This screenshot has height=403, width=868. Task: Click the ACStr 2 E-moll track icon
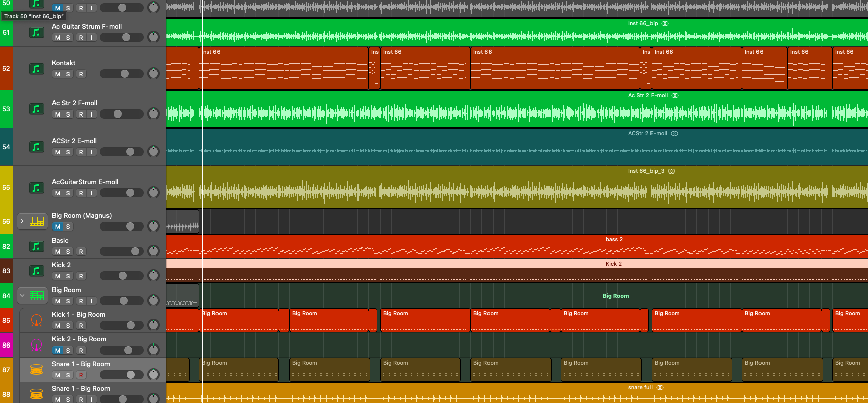point(36,147)
